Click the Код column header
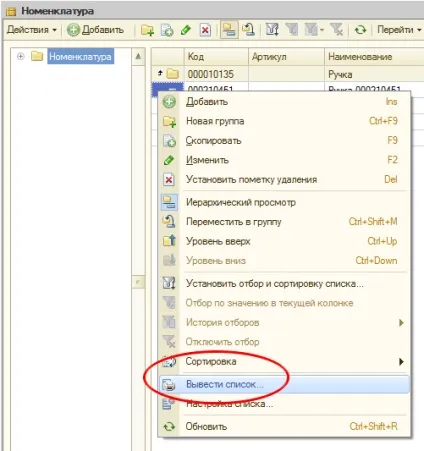 point(216,56)
